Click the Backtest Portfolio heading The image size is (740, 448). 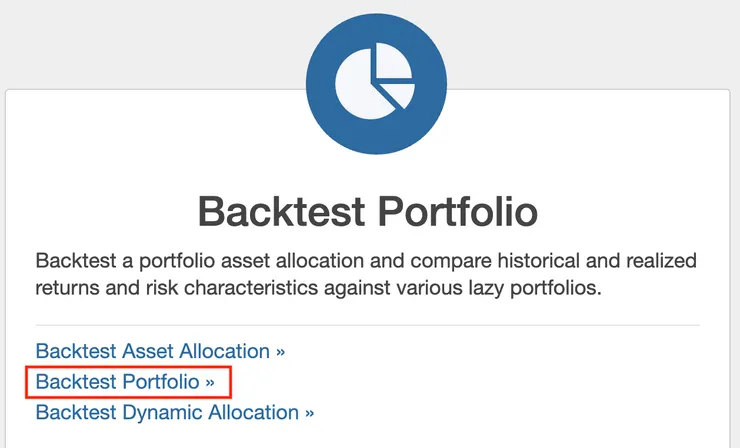[x=368, y=212]
